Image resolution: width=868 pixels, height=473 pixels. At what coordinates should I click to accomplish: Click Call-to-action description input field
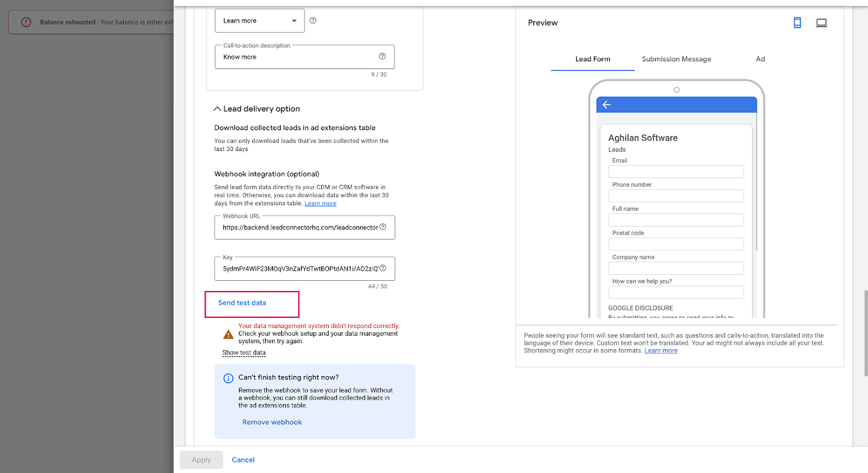tap(304, 57)
